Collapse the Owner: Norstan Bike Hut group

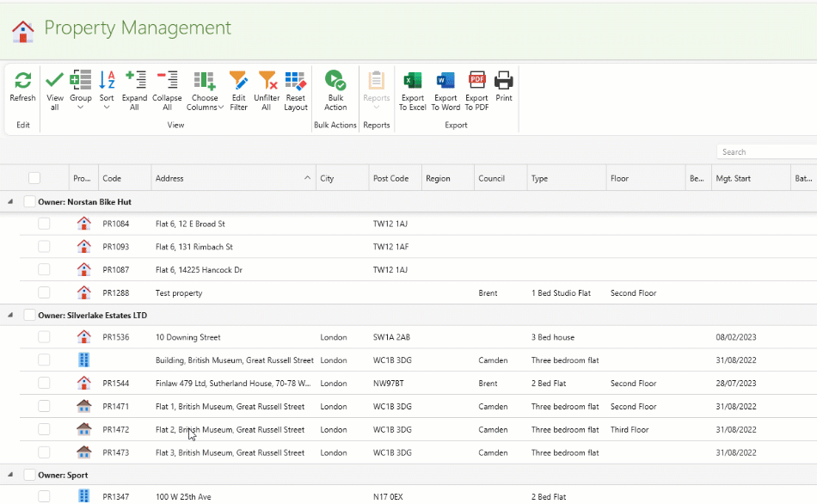pyautogui.click(x=10, y=201)
